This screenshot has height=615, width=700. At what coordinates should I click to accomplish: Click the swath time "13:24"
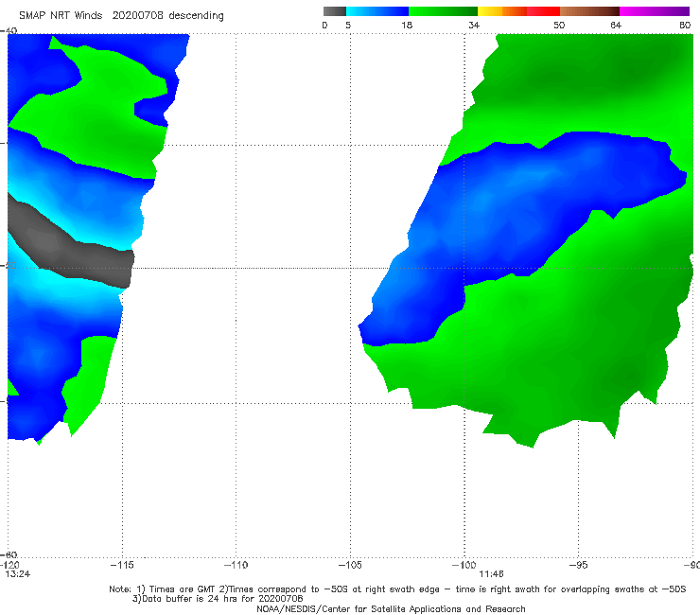click(x=18, y=574)
